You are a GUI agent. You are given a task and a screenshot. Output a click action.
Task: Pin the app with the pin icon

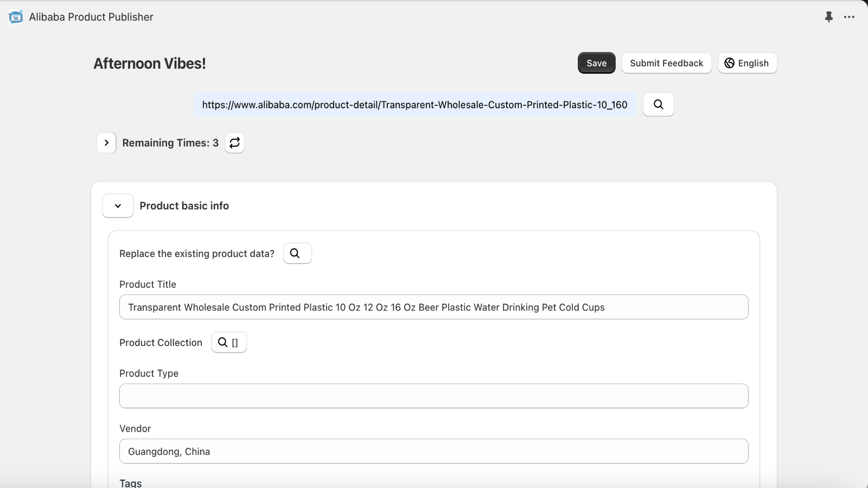click(828, 17)
